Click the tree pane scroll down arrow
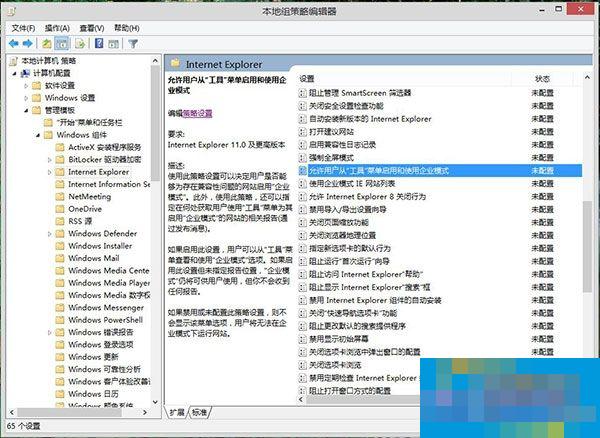The height and width of the screenshot is (438, 600). click(x=155, y=402)
